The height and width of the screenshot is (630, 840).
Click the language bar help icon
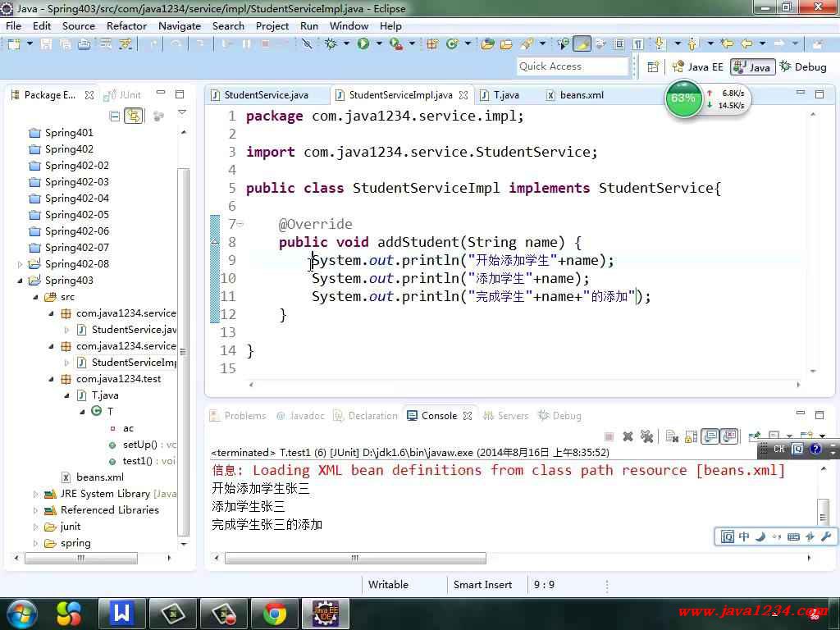(815, 449)
